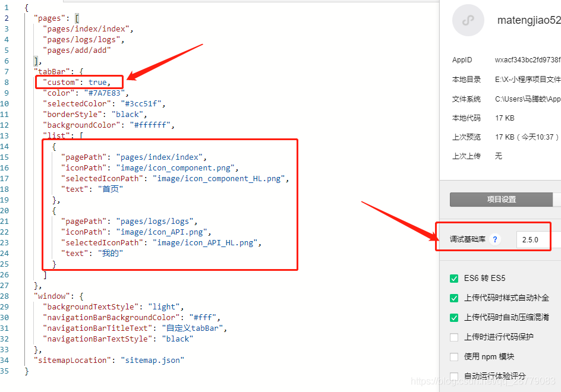Viewport: 561px width, 392px height.
Task: Open the 调试基础库 version dropdown showing 2.5.0
Action: click(538, 240)
